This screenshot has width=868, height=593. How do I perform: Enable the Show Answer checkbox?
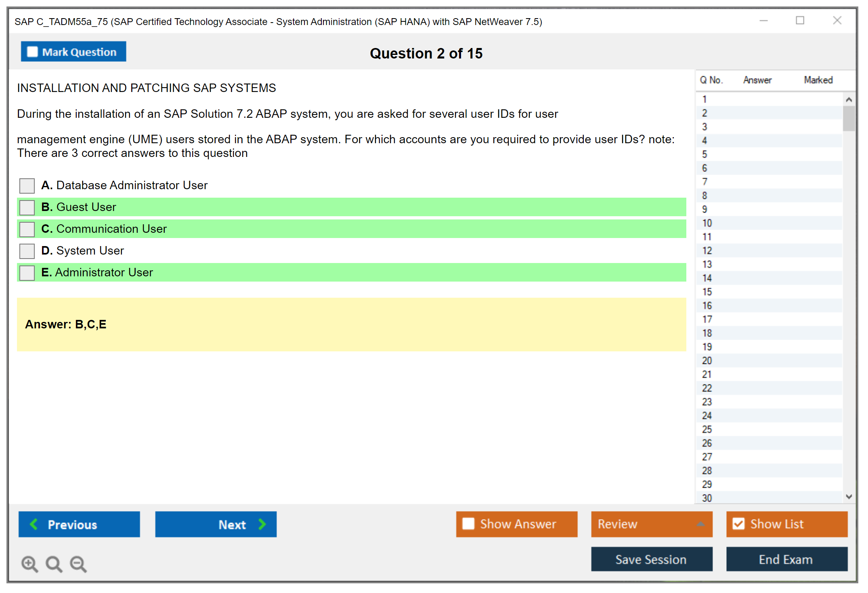(x=468, y=524)
